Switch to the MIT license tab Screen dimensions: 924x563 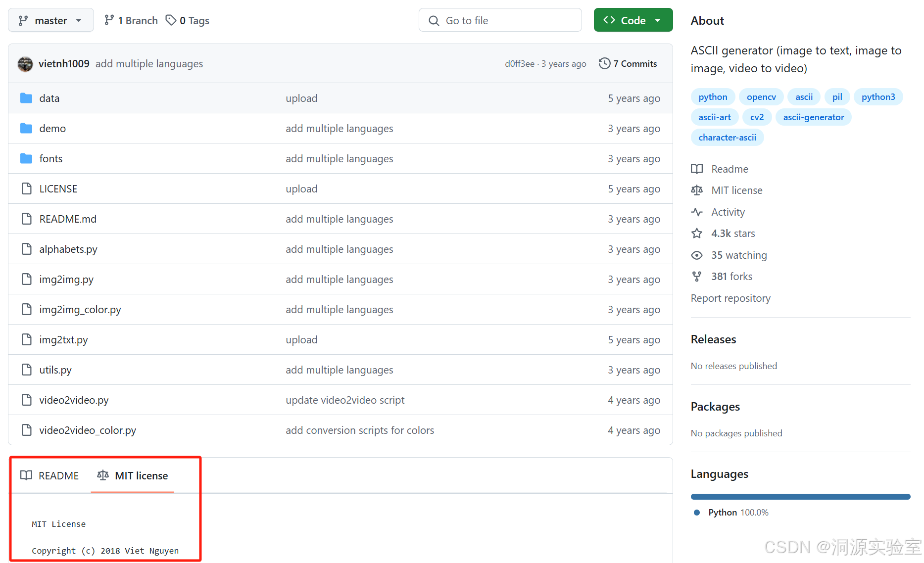pyautogui.click(x=133, y=476)
